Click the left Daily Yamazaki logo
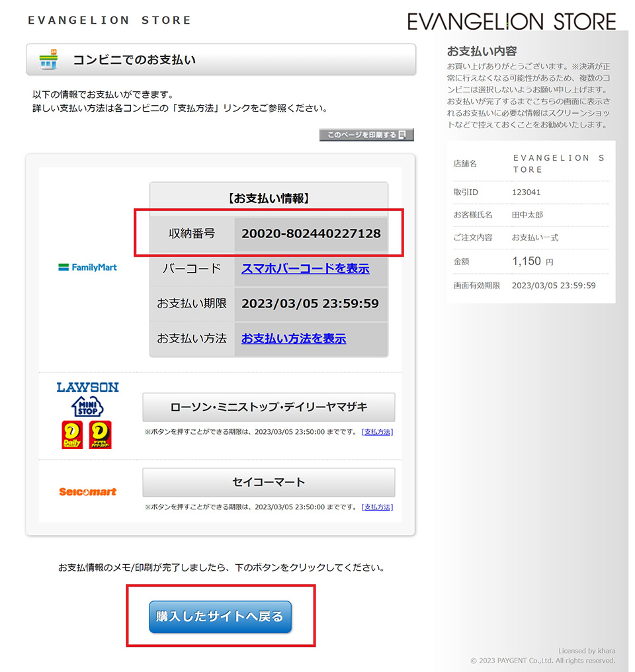Screen dimensions: 635x672 click(x=72, y=435)
